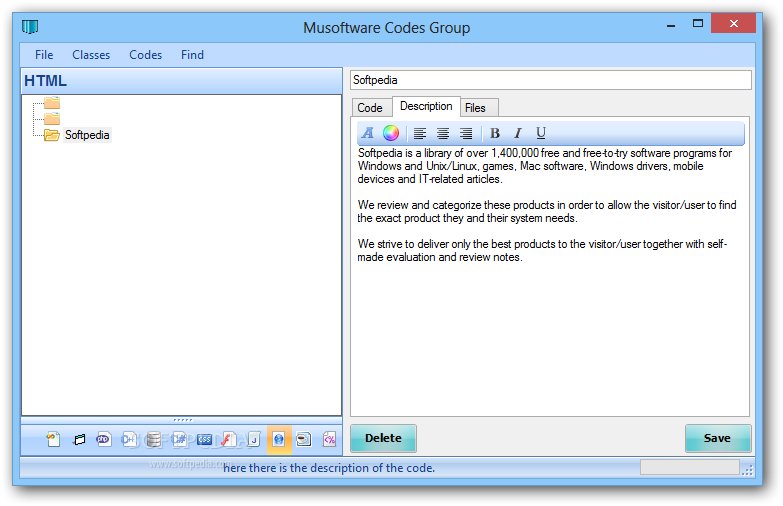Screen dimensions: 783x506
Task: Select the second unnamed folder in tree
Action: [52, 119]
